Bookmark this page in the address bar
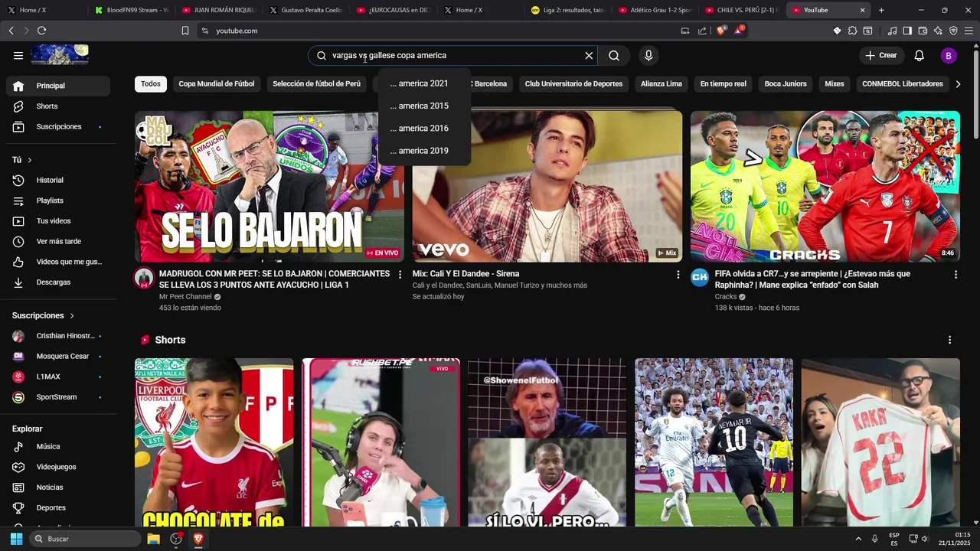Image resolution: width=980 pixels, height=551 pixels. coord(185,31)
